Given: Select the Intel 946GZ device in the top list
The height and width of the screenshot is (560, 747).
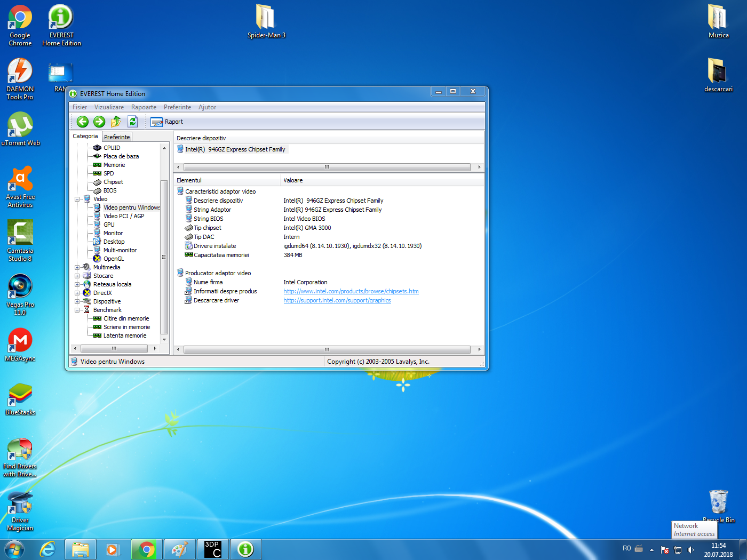Looking at the screenshot, I should click(235, 149).
